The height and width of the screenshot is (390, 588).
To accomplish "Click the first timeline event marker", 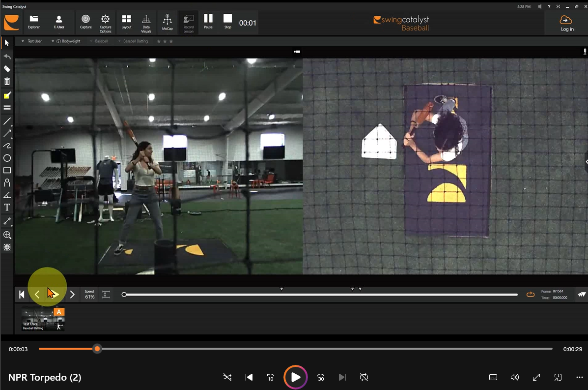I will 281,289.
